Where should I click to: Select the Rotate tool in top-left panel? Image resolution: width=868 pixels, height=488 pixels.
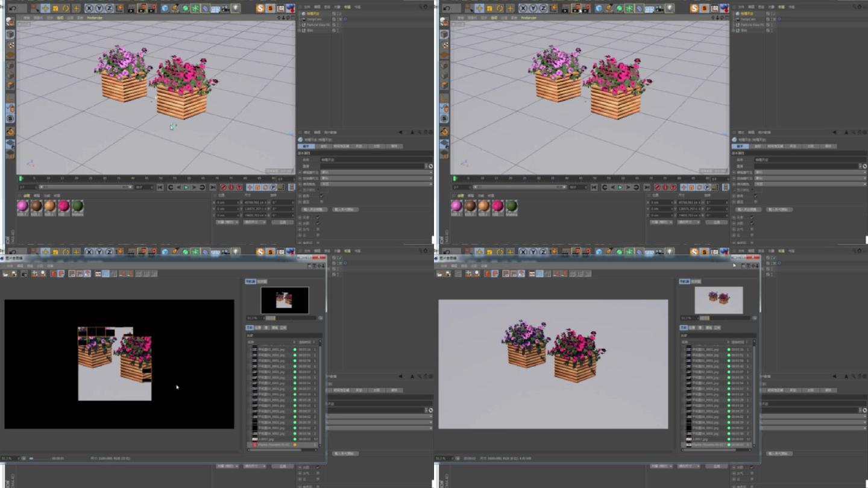click(66, 8)
